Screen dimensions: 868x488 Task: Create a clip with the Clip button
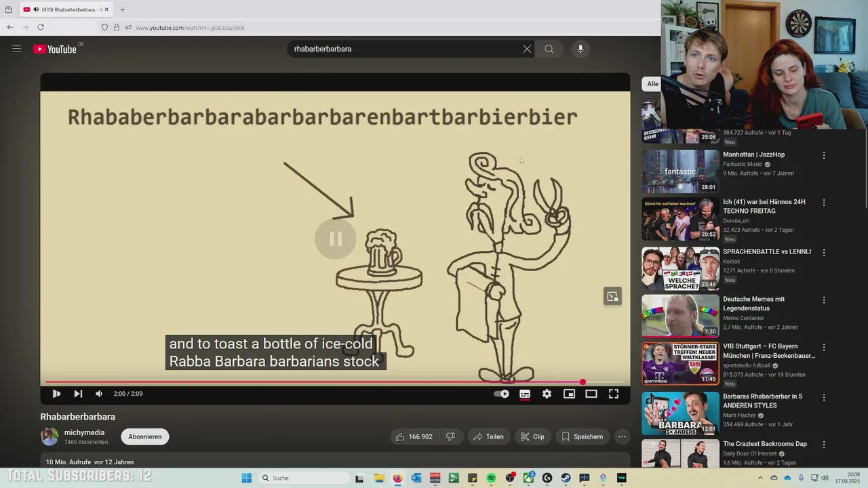pos(532,437)
